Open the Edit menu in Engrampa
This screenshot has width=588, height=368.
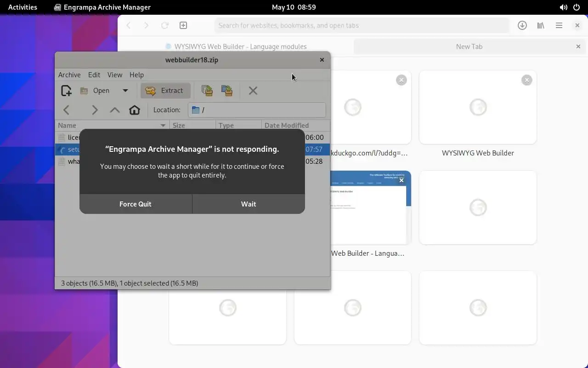pos(94,75)
